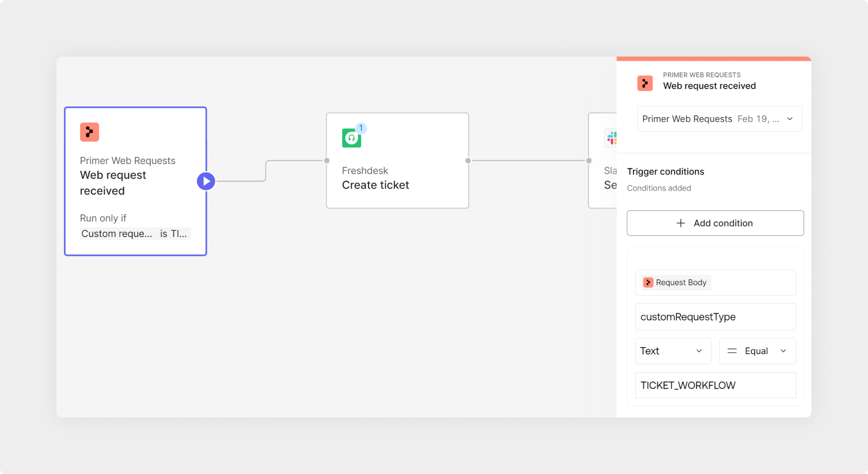Click the Slack node input connector dot
Image resolution: width=868 pixels, height=474 pixels.
pos(589,161)
